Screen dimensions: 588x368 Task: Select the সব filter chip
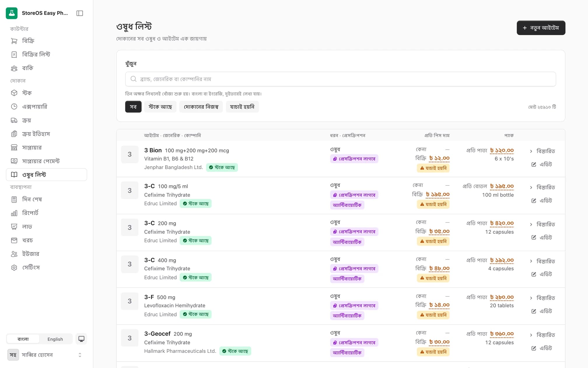[133, 107]
